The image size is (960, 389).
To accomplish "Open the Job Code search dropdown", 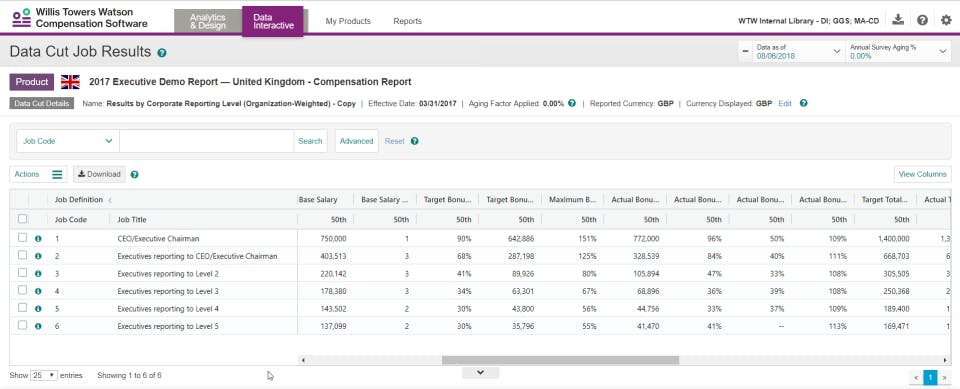I will pyautogui.click(x=67, y=141).
